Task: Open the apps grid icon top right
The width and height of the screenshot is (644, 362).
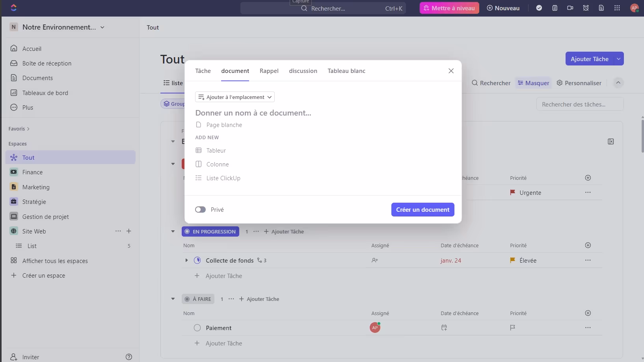Action: 617,8
